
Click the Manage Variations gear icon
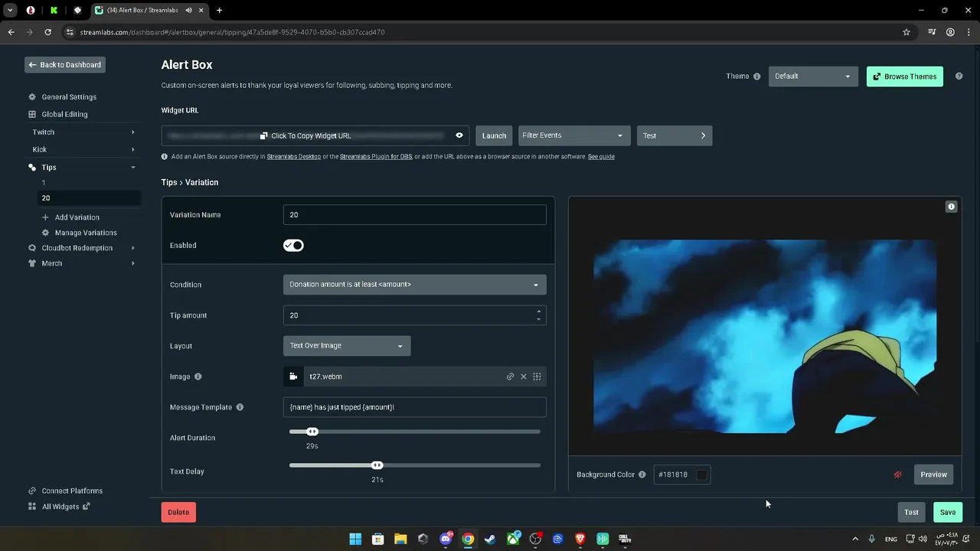(45, 233)
